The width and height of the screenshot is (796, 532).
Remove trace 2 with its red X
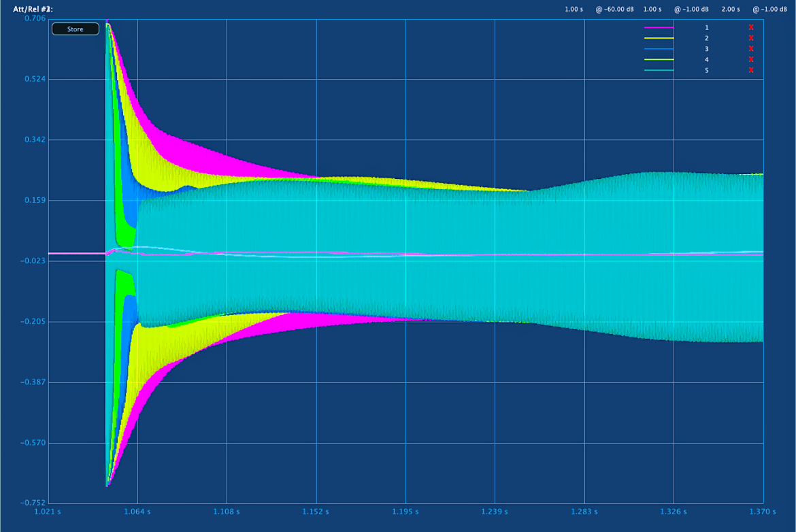click(x=751, y=38)
